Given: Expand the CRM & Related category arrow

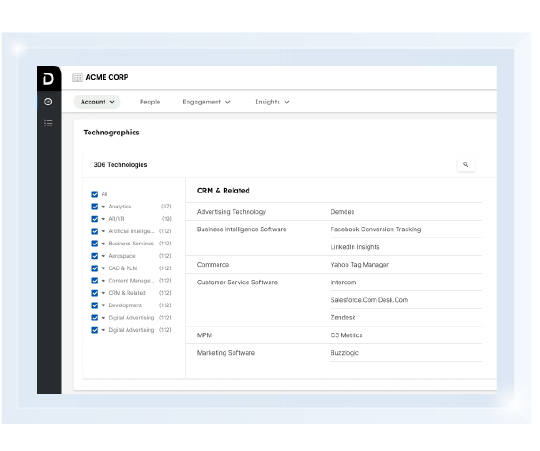Looking at the screenshot, I should [x=103, y=293].
